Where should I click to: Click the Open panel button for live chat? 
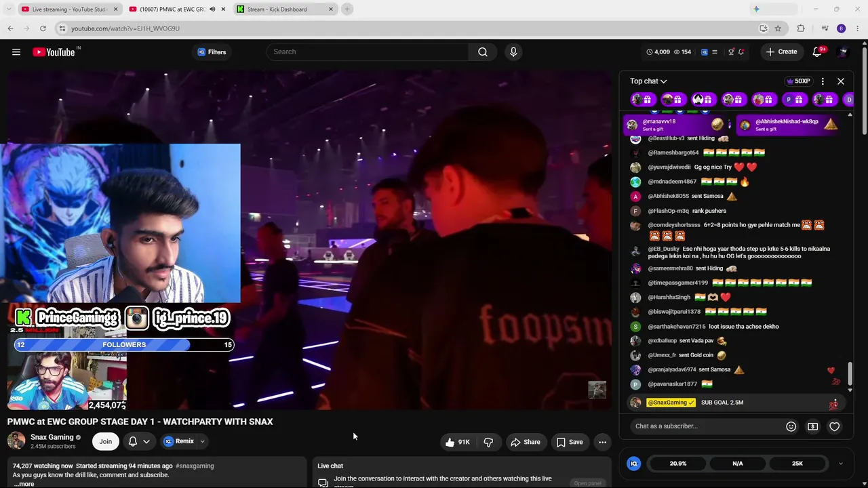point(587,483)
